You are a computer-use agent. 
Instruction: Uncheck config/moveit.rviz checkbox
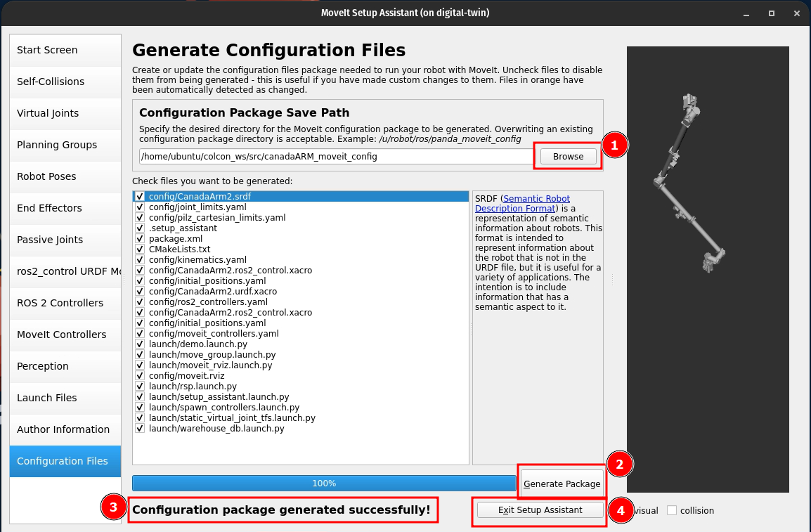pyautogui.click(x=140, y=376)
